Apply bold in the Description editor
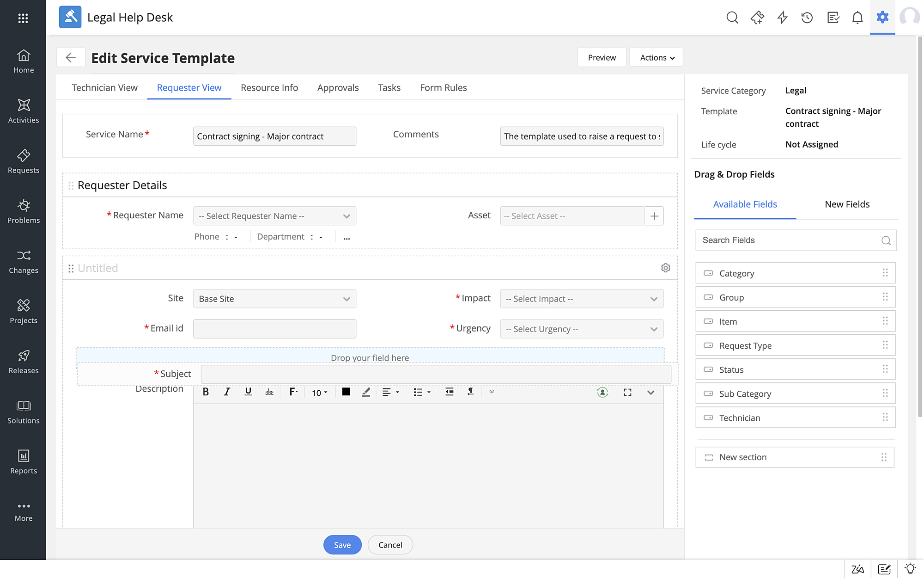The height and width of the screenshot is (578, 924). point(206,392)
